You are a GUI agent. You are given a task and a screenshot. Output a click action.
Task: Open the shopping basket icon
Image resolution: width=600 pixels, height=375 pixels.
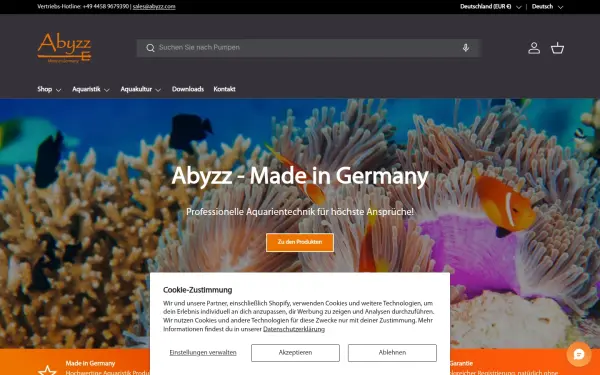(557, 48)
